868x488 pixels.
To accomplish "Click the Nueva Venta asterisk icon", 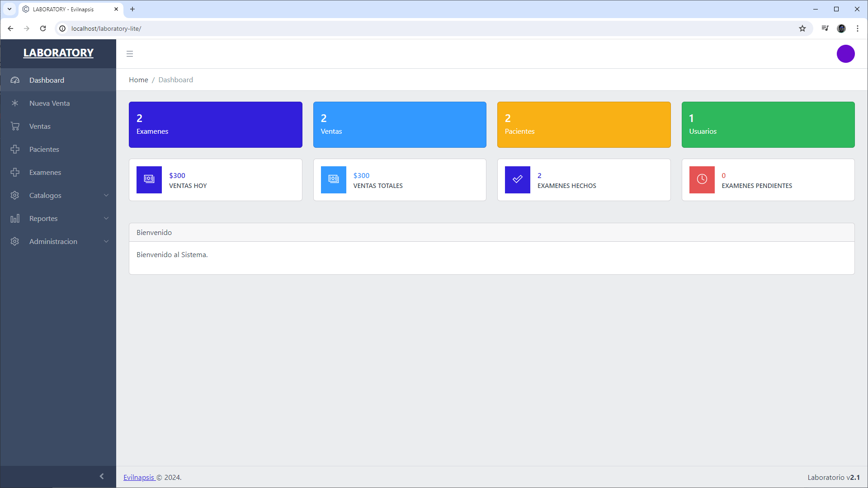I will (15, 103).
